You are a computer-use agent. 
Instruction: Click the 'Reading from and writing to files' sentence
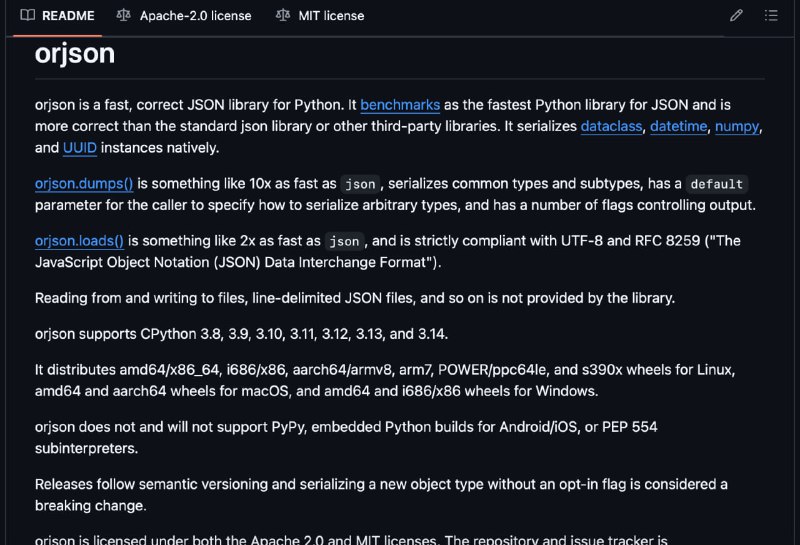[355, 299]
